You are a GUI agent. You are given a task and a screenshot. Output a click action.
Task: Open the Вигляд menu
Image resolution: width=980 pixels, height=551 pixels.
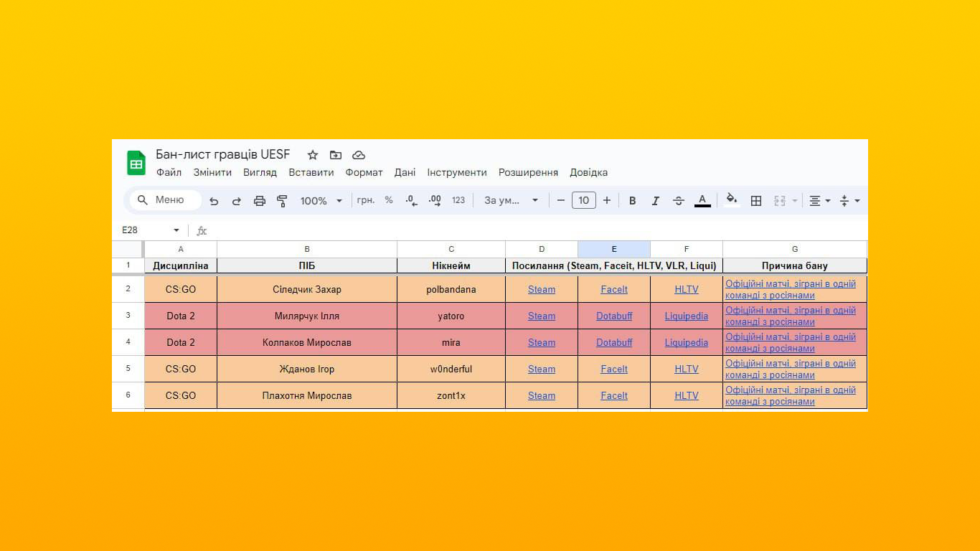pyautogui.click(x=260, y=172)
